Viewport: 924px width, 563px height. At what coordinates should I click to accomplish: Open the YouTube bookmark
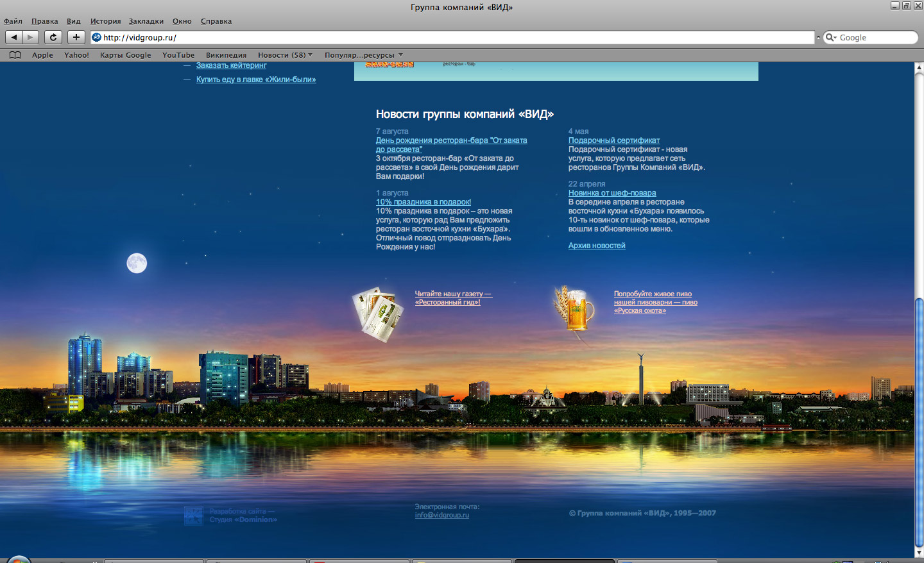click(x=178, y=55)
